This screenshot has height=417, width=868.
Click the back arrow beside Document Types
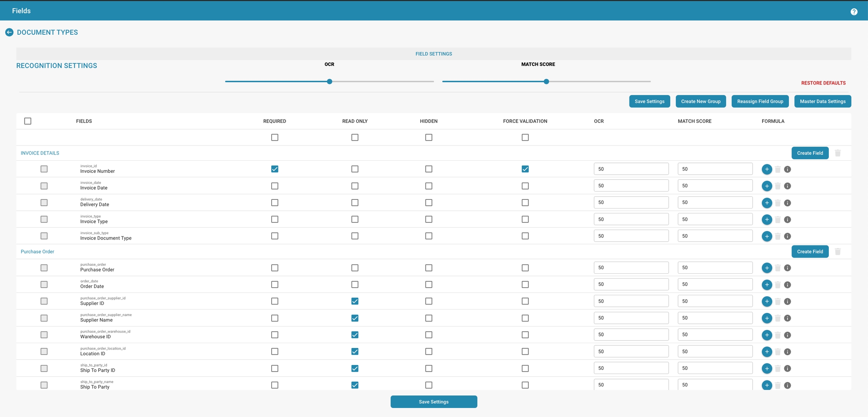[x=9, y=32]
